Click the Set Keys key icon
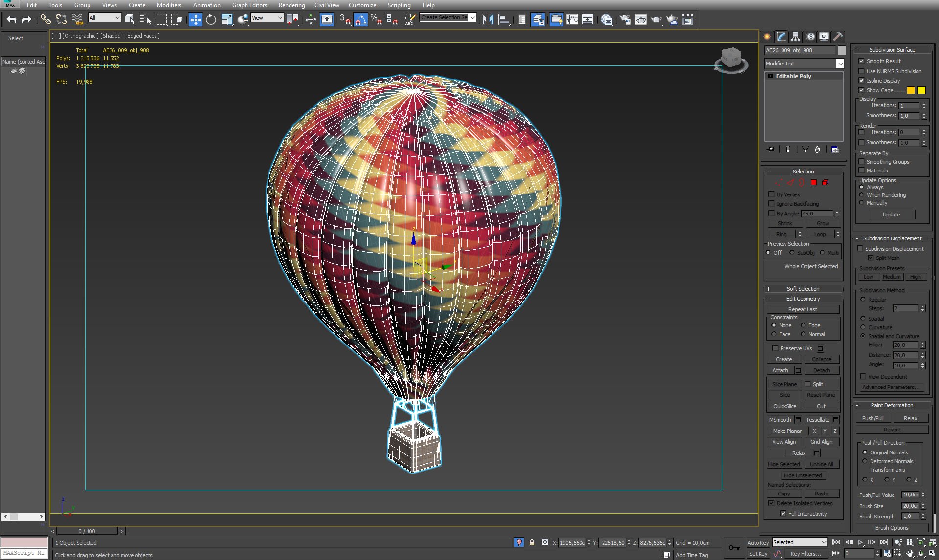Viewport: 939px width, 560px height. (x=734, y=548)
